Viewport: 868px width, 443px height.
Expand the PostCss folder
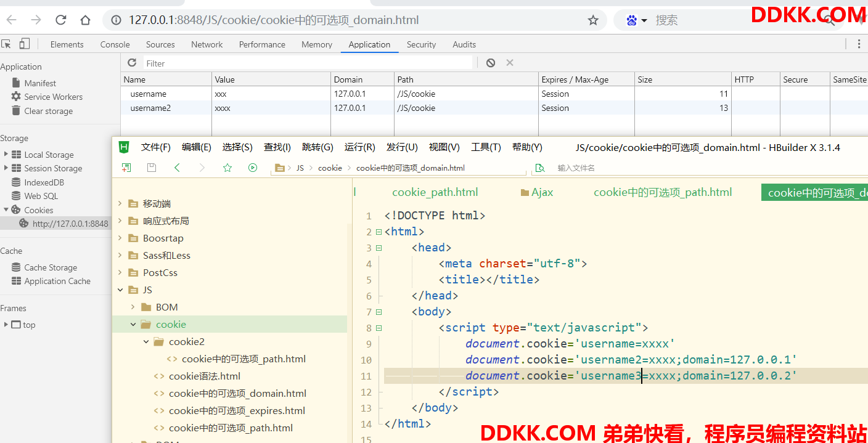120,272
